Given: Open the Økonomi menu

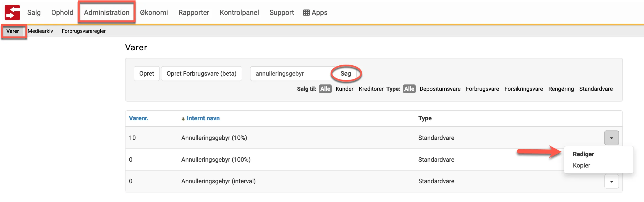Looking at the screenshot, I should (154, 13).
